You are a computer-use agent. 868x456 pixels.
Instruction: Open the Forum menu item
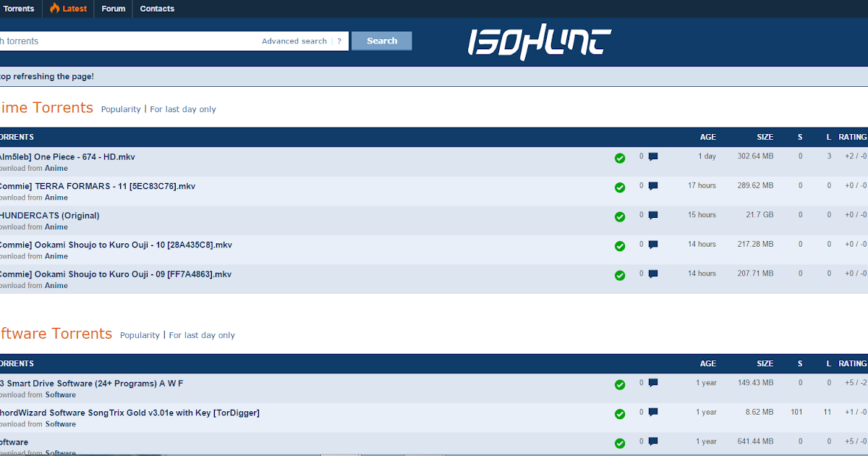pyautogui.click(x=114, y=9)
